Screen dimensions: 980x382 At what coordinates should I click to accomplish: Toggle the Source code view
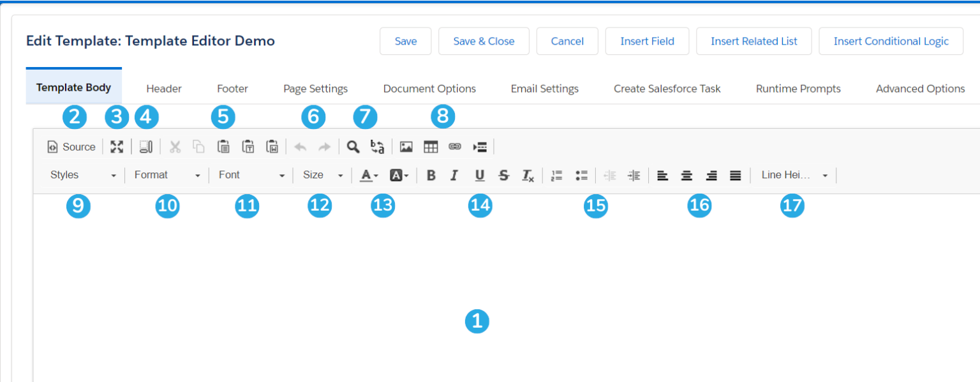click(70, 146)
